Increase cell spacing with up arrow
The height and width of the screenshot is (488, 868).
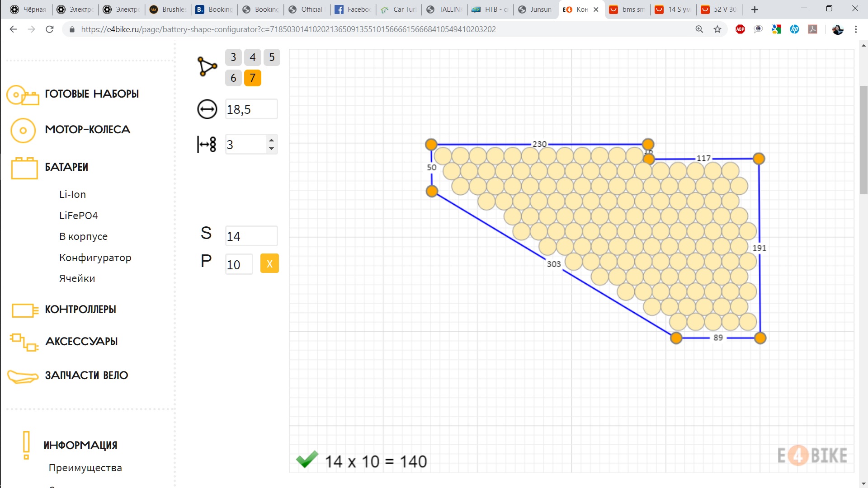pos(271,140)
